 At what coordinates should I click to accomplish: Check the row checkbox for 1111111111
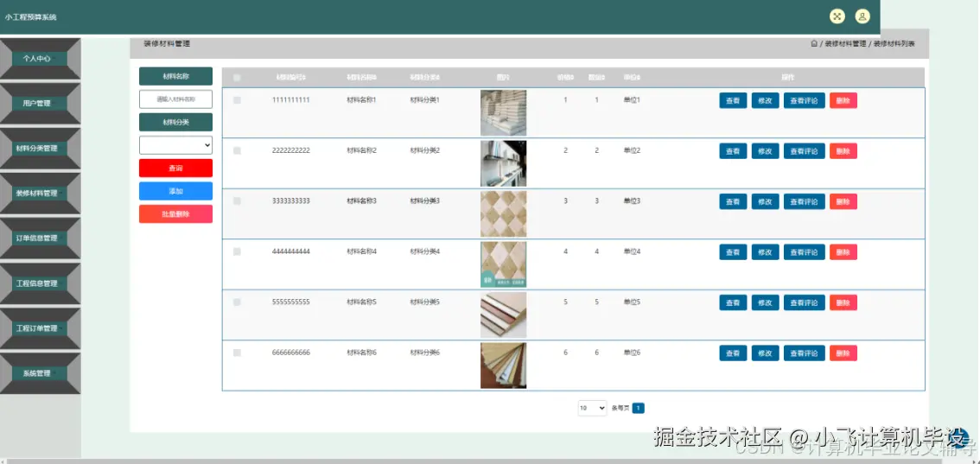click(237, 100)
